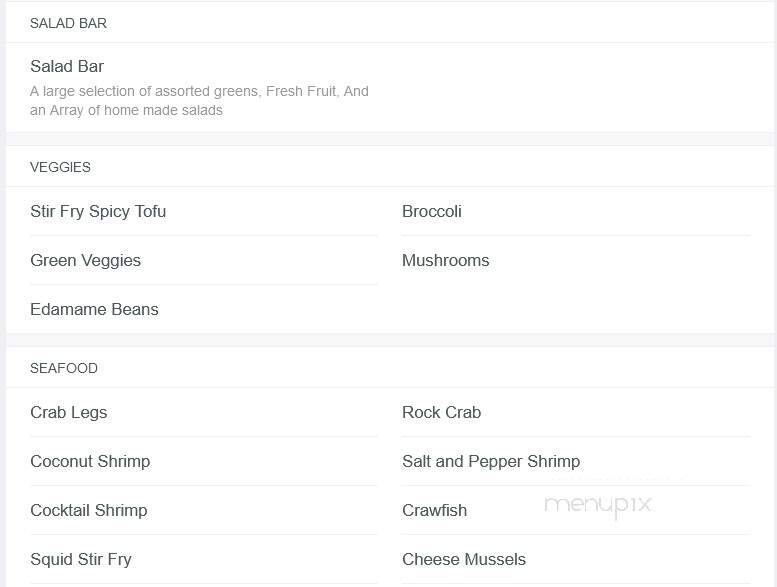Choose Edamame Beans
The width and height of the screenshot is (777, 587).
(x=94, y=310)
